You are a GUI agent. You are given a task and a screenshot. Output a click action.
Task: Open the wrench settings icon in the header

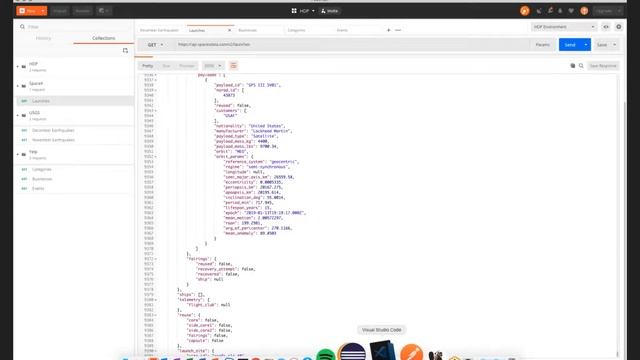[550, 11]
